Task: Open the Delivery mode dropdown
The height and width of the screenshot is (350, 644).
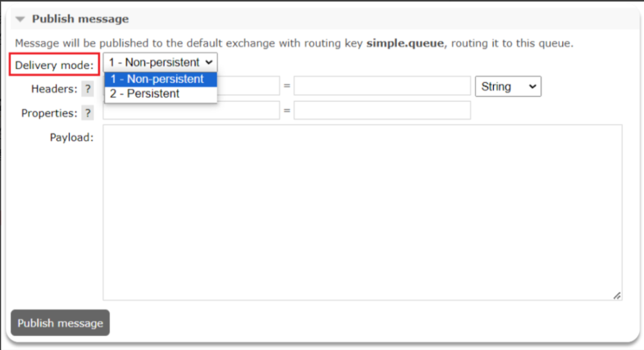Action: (x=160, y=62)
